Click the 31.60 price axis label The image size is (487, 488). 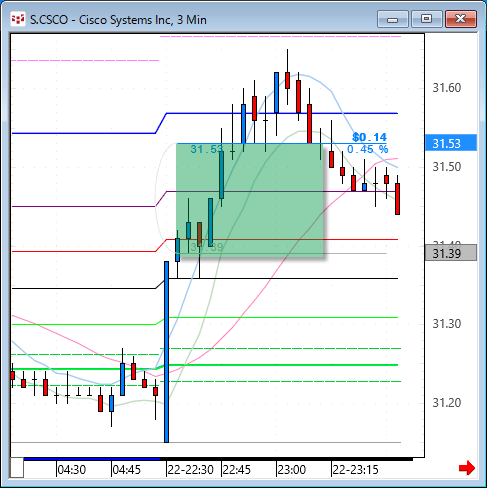click(447, 88)
